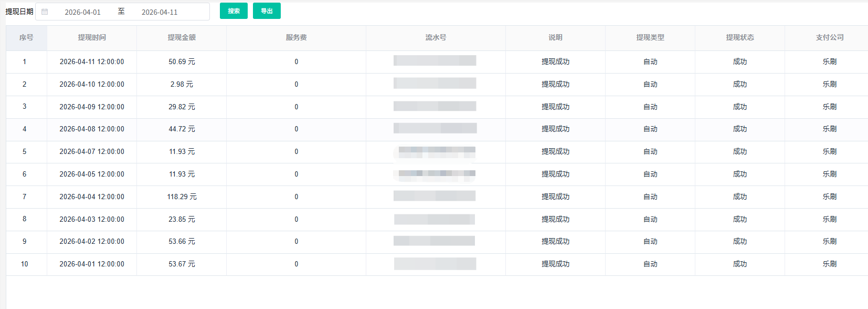868x309 pixels.
Task: Select the time cell 2026-04-01 12:00:00
Action: point(92,264)
